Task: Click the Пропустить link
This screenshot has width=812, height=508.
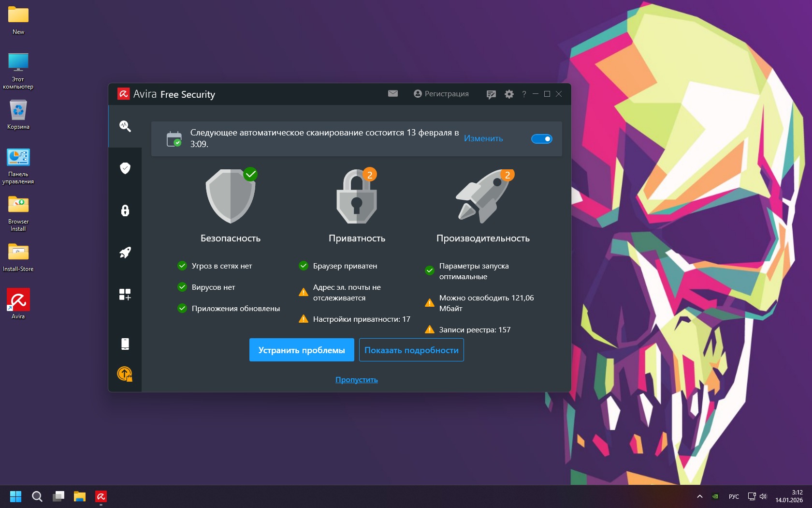Action: (357, 380)
